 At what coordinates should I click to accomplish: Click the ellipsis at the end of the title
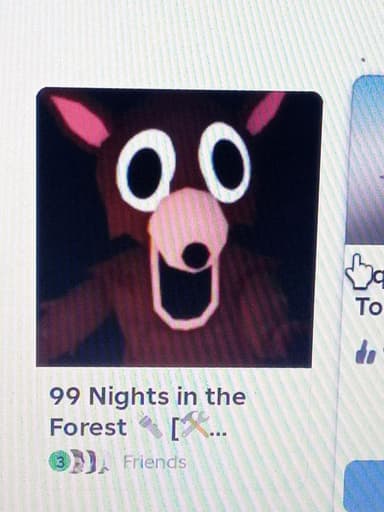[219, 434]
